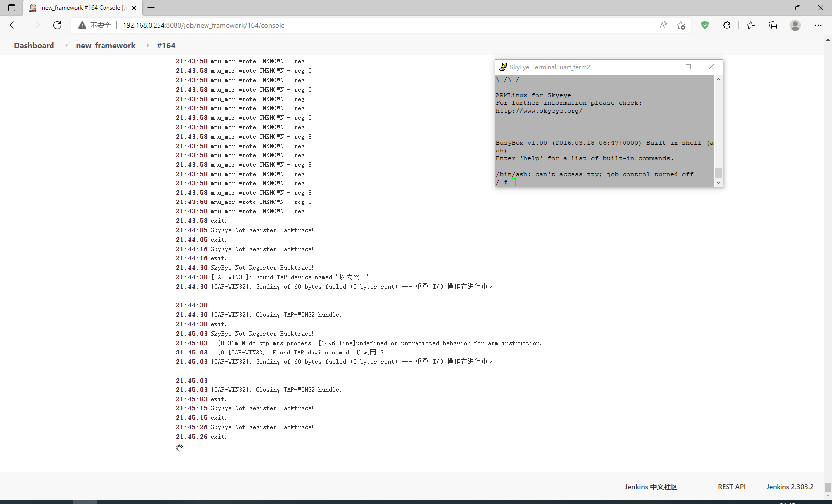Open the browser extensions menu
The width and height of the screenshot is (832, 504).
click(727, 25)
